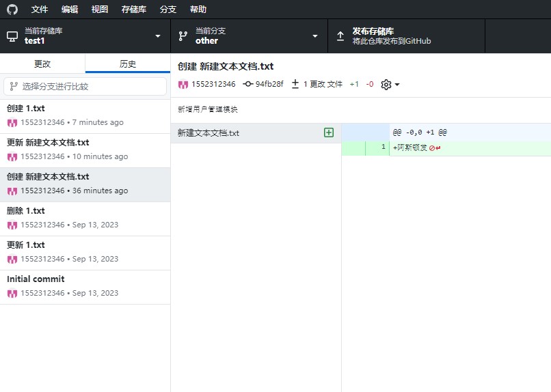Click the changed files plus-minus icon
551x392 pixels.
pos(295,84)
